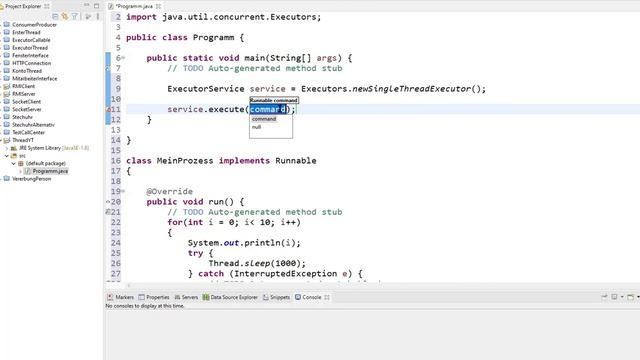640x360 pixels.
Task: Click the (default package) icon
Action: click(20, 163)
